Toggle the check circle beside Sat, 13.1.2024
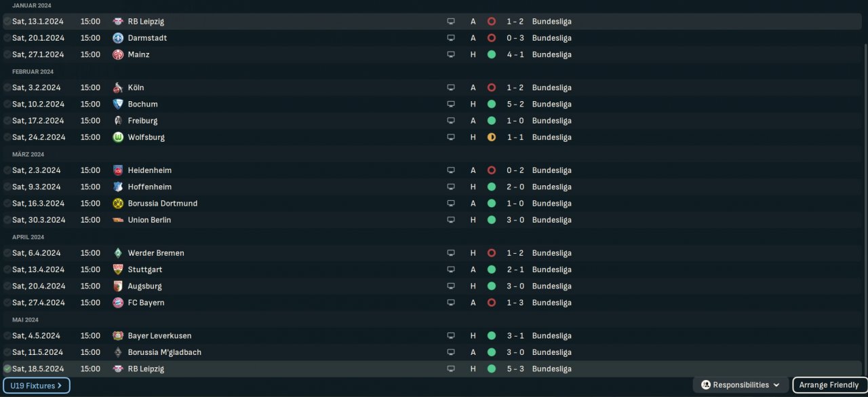The height and width of the screenshot is (397, 868). pos(7,22)
